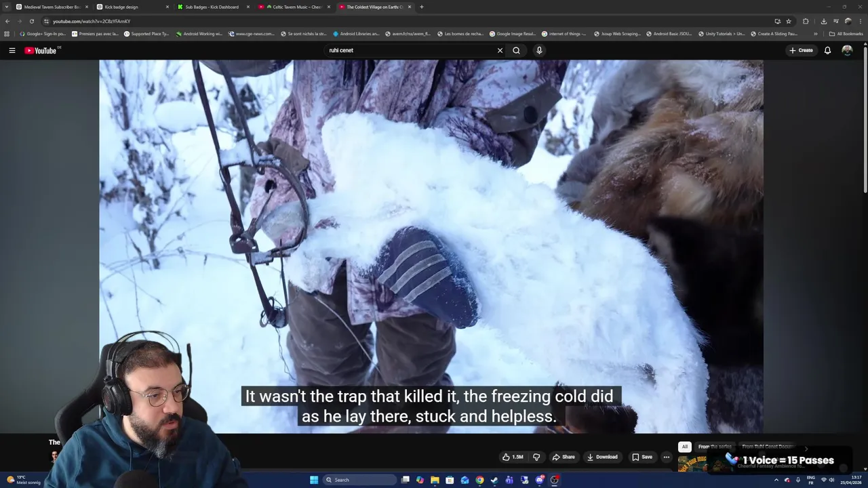Download the video

[x=602, y=457]
